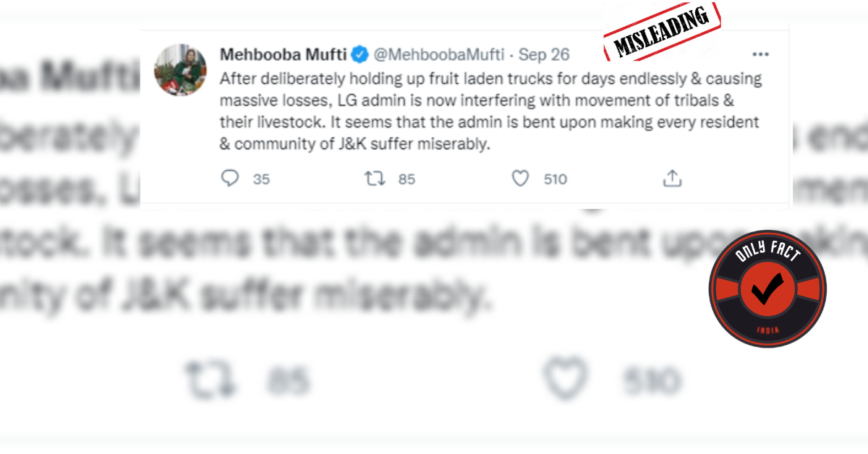Screen dimensions: 868x454
Task: Click the blurred 510 count in background
Action: coord(651,380)
